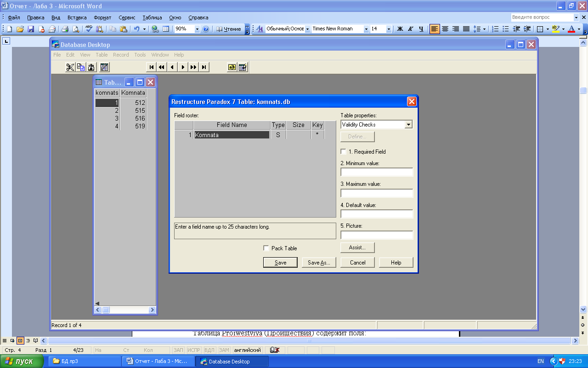The width and height of the screenshot is (588, 368).
Task: Click the Restructure table icon in Database Desktop
Action: pos(104,67)
